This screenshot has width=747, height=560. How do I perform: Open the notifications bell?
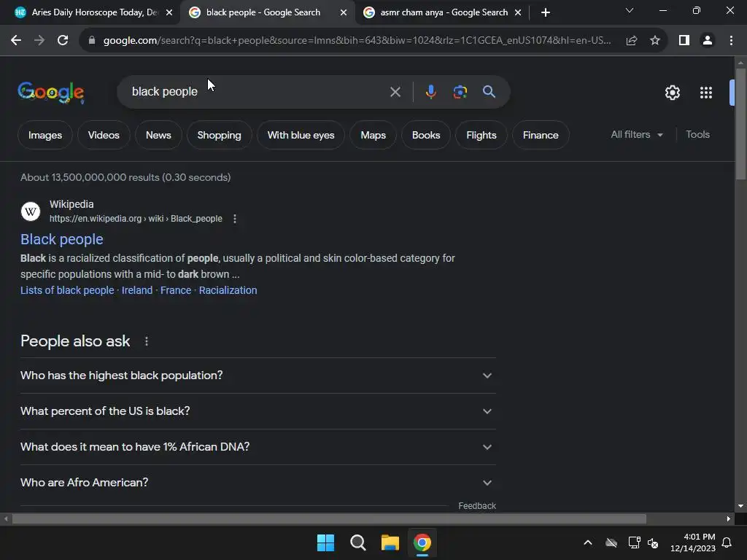point(727,542)
